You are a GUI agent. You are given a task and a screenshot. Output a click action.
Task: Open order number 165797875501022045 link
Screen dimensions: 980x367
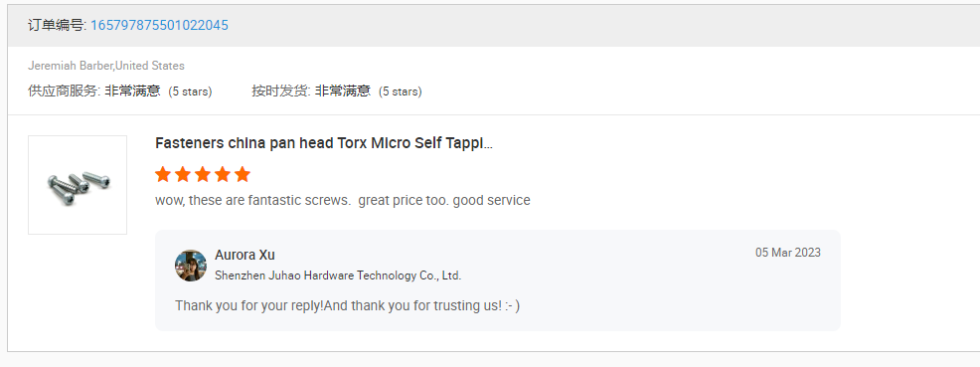coord(159,25)
